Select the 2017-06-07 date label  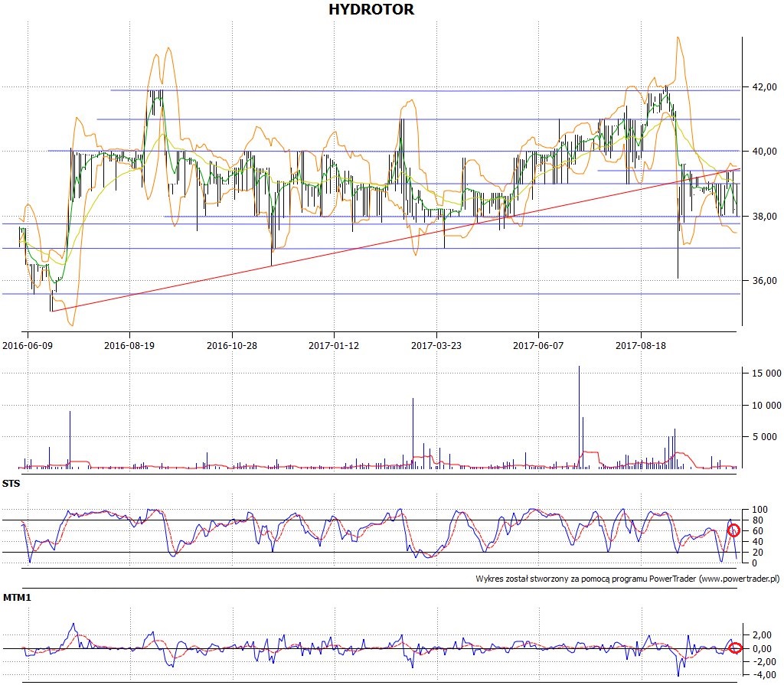tap(538, 345)
